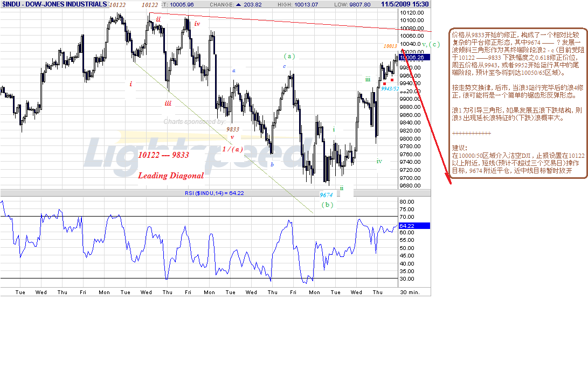The height and width of the screenshot is (383, 588).
Task: Click the "9740.00" price axis label
Action: click(410, 162)
